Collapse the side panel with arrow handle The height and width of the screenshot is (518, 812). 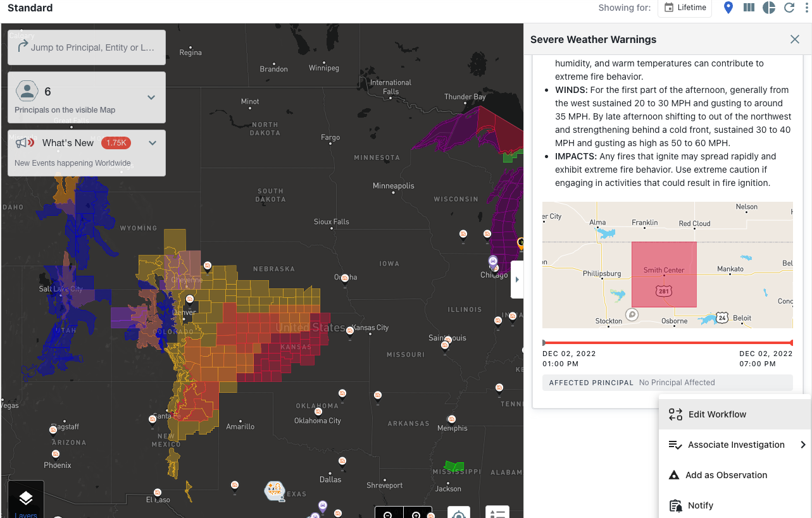[x=517, y=280]
